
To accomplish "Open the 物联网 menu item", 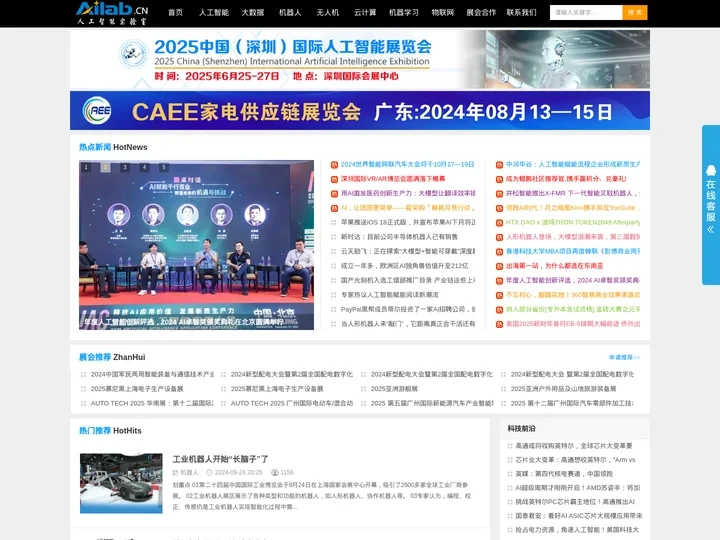I will 443,12.
